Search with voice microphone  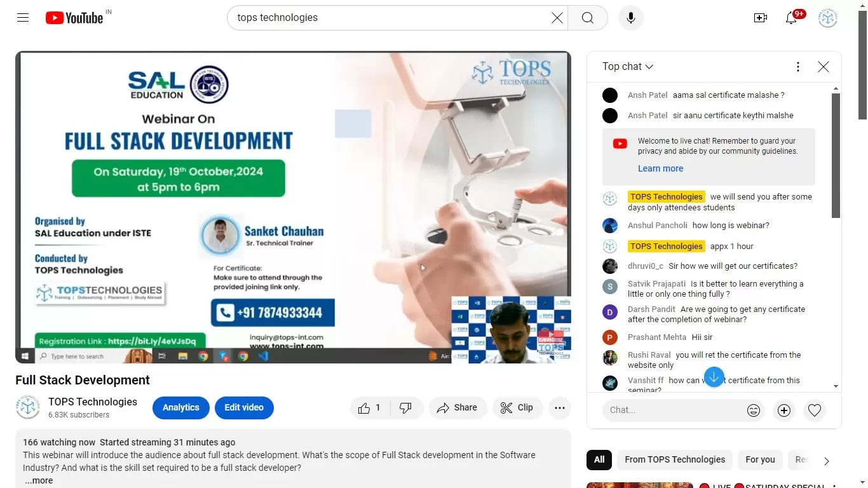[631, 18]
